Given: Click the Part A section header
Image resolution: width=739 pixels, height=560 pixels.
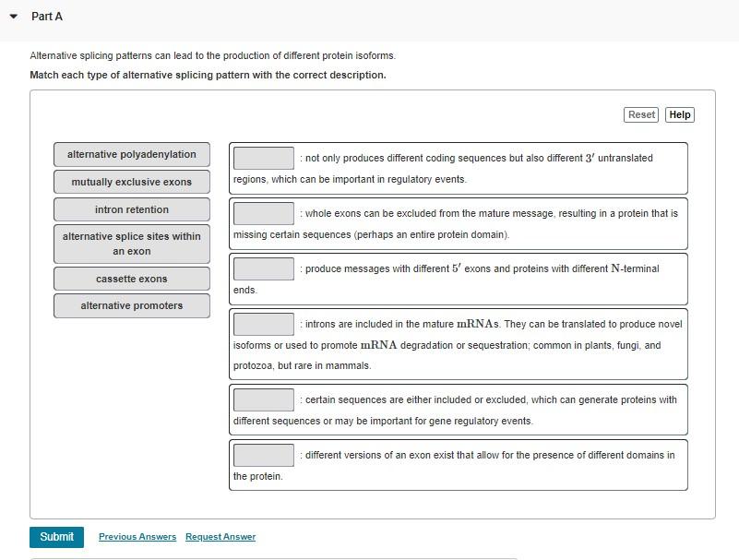Looking at the screenshot, I should pos(46,16).
